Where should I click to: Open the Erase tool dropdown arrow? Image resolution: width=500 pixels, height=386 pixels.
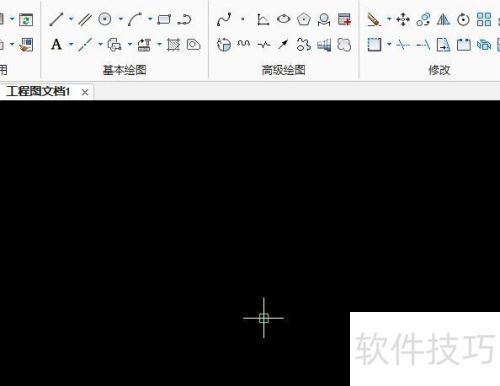(x=389, y=19)
